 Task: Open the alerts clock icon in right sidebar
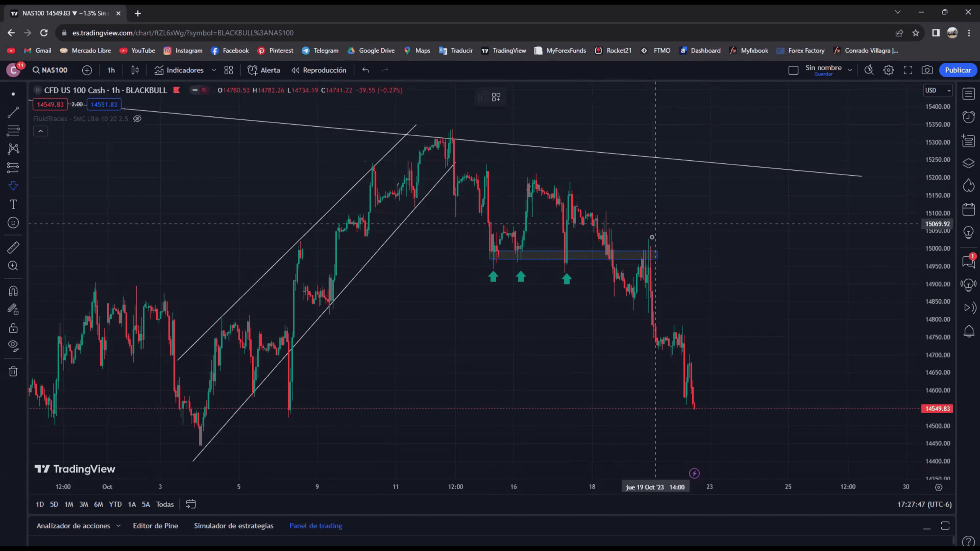click(x=968, y=117)
